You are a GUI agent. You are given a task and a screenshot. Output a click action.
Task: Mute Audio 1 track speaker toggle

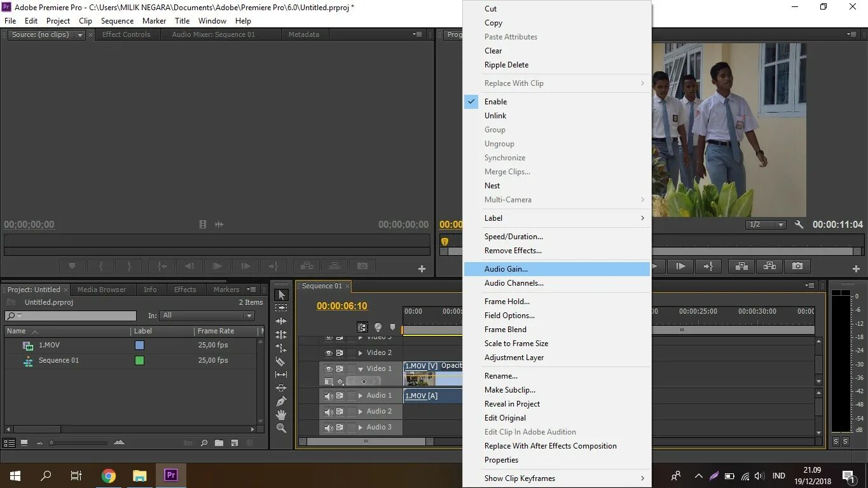(329, 396)
